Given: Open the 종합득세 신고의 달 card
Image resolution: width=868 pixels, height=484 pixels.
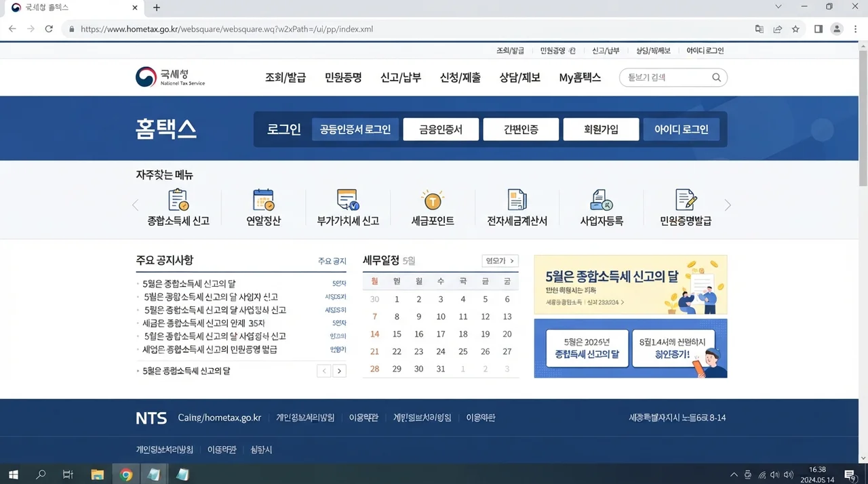Looking at the screenshot, I should tap(587, 348).
